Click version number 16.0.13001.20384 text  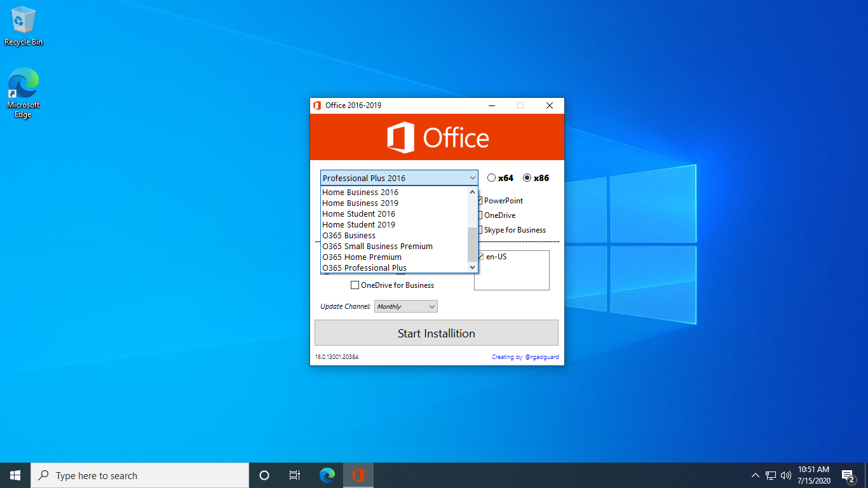click(x=337, y=357)
